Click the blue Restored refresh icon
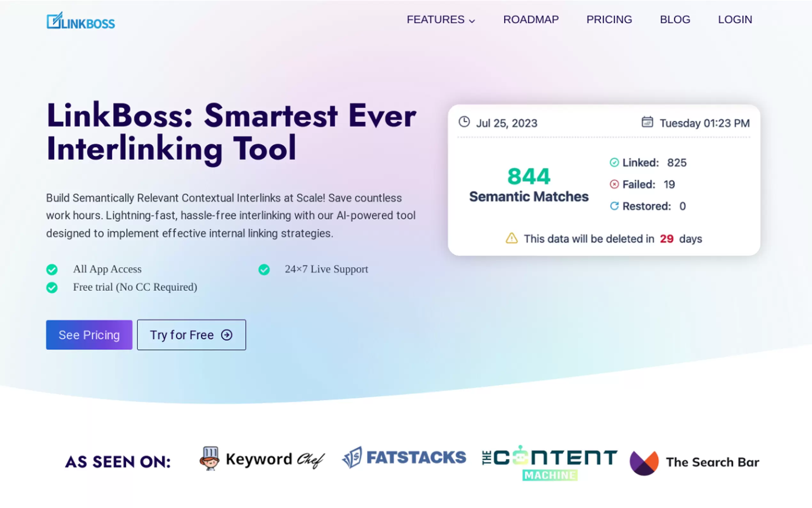Screen dimensions: 812x508 pyautogui.click(x=614, y=206)
